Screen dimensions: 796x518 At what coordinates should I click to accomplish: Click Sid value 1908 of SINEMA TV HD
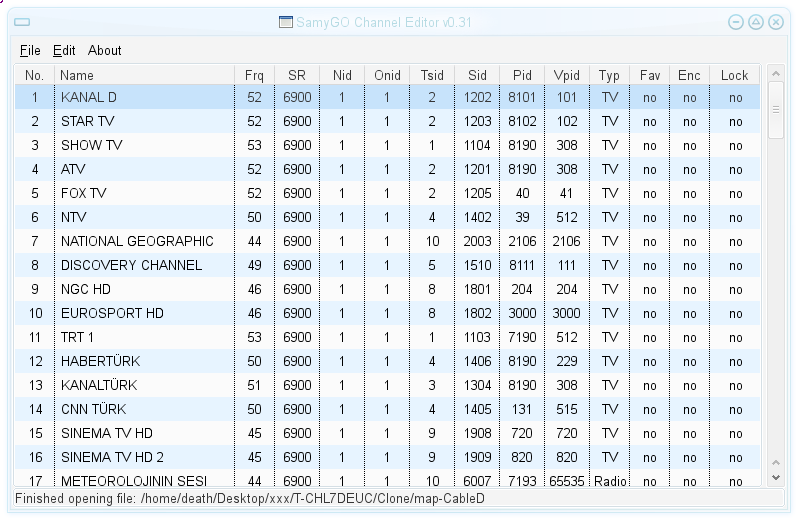(477, 433)
